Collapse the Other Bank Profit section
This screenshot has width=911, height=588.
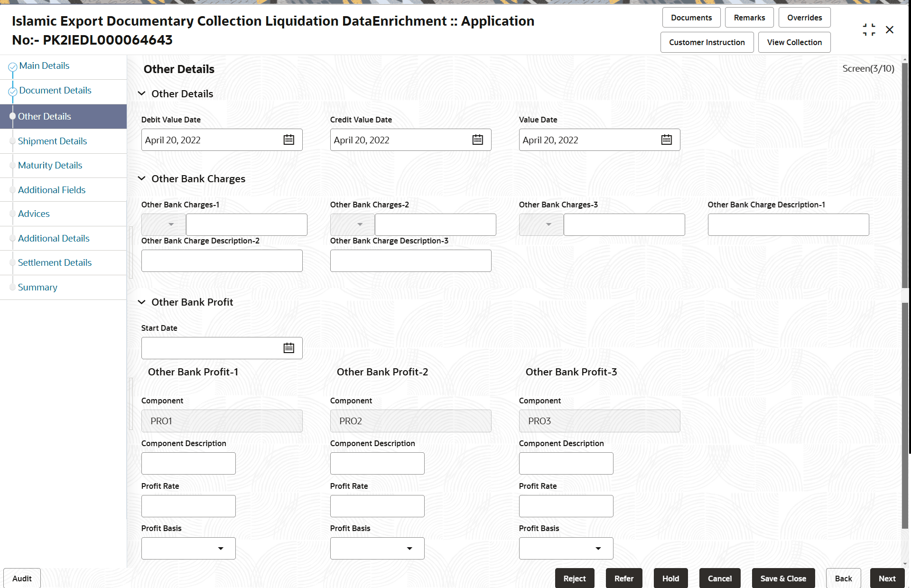[141, 302]
